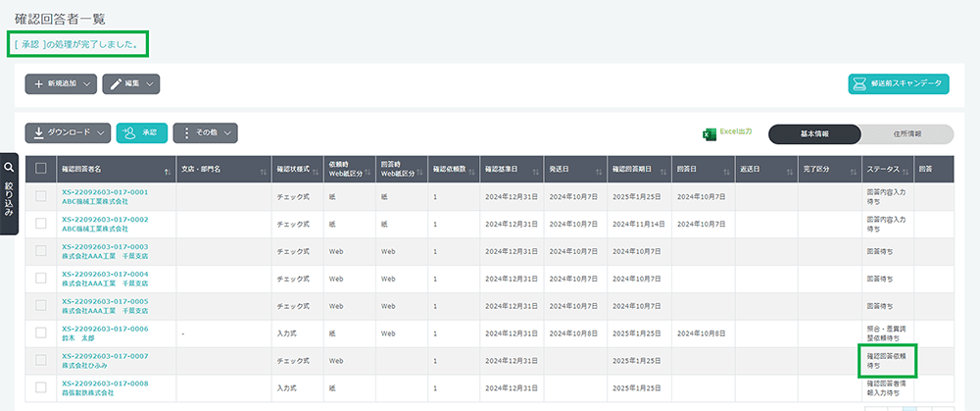Switch to the 住所情報 tab
Screen dimensions: 980x411
906,134
